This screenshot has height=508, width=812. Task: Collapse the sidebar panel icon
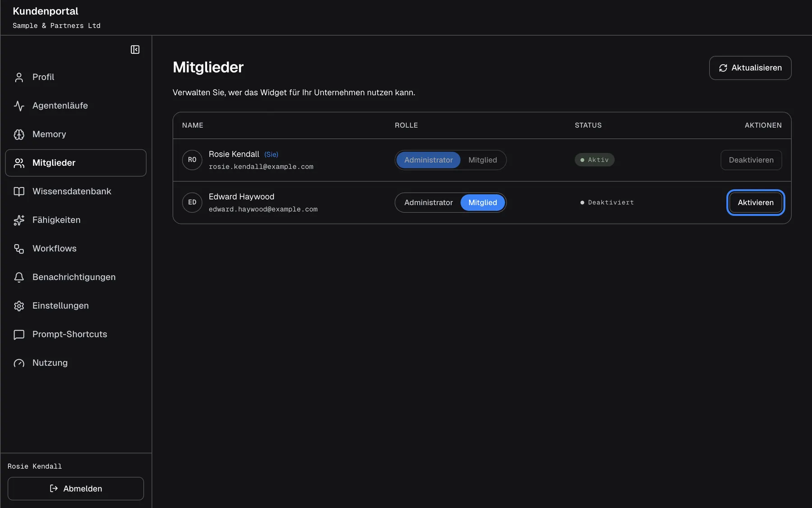135,50
